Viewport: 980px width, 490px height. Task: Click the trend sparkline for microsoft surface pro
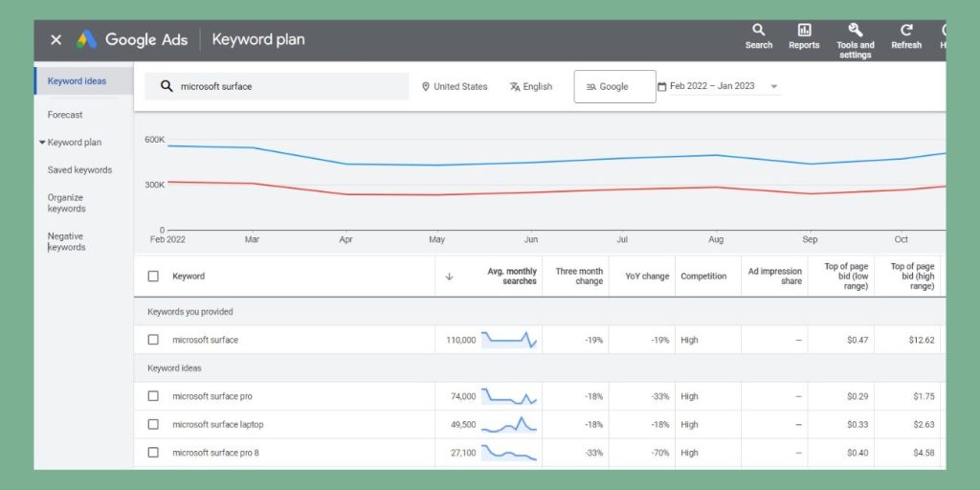click(509, 396)
